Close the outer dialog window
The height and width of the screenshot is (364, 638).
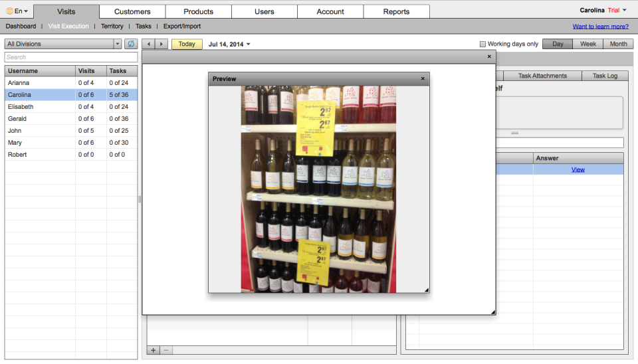(x=490, y=56)
